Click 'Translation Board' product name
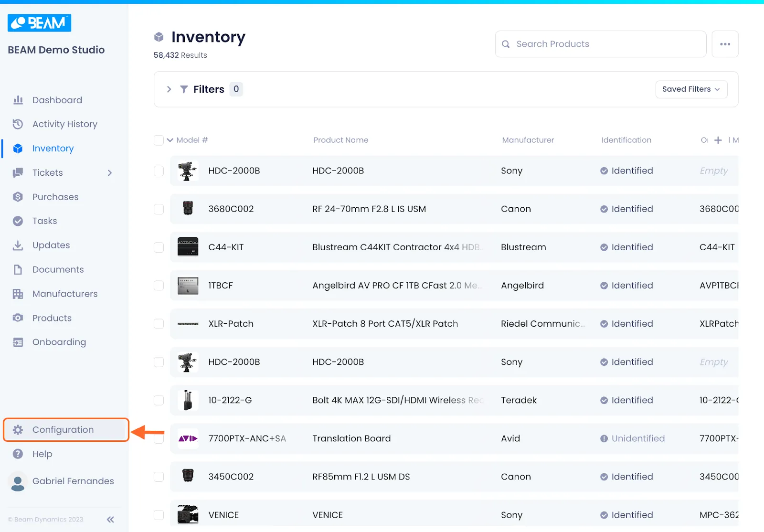764x532 pixels. (351, 438)
